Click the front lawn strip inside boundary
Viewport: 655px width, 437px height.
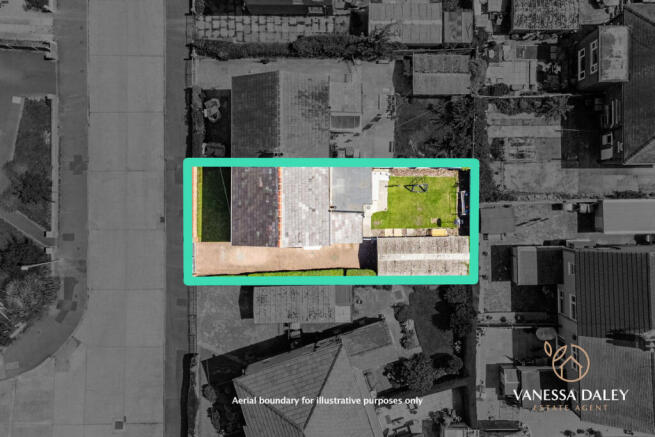pyautogui.click(x=214, y=205)
